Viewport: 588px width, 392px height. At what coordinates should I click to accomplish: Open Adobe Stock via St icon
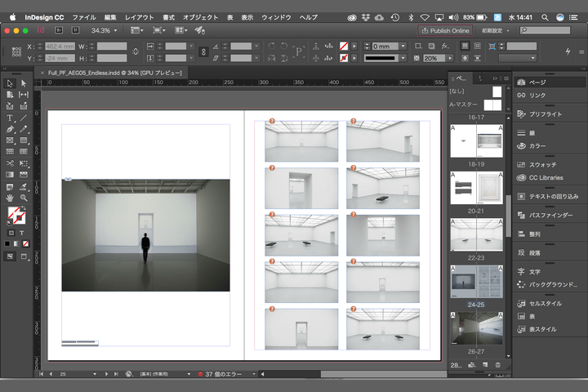(75, 30)
